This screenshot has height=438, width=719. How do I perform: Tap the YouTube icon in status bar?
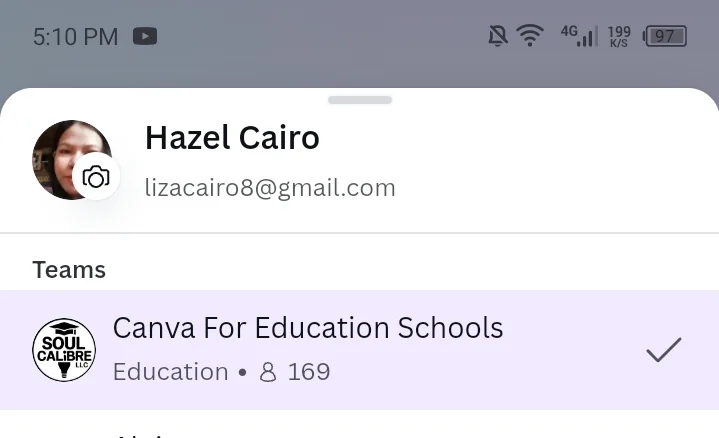(x=145, y=36)
